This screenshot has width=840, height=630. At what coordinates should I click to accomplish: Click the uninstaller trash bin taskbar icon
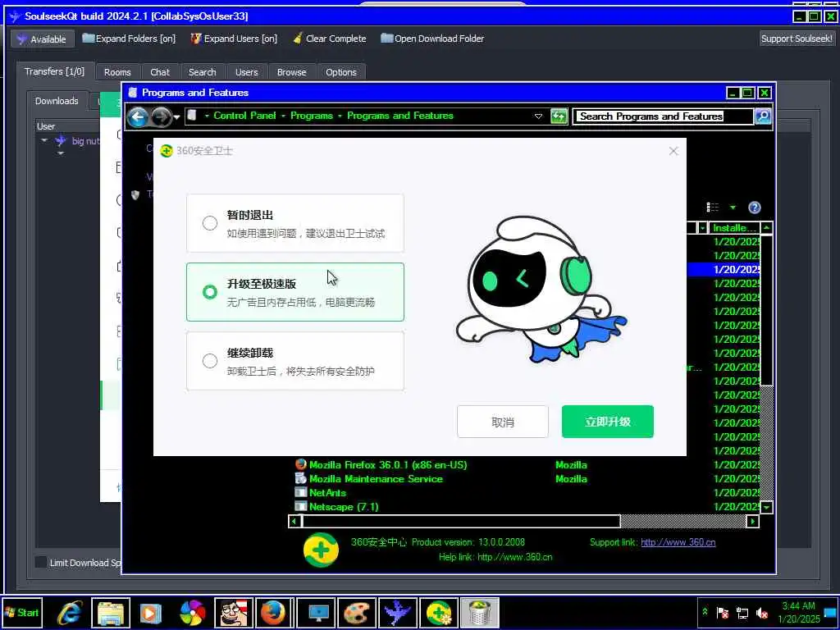479,613
